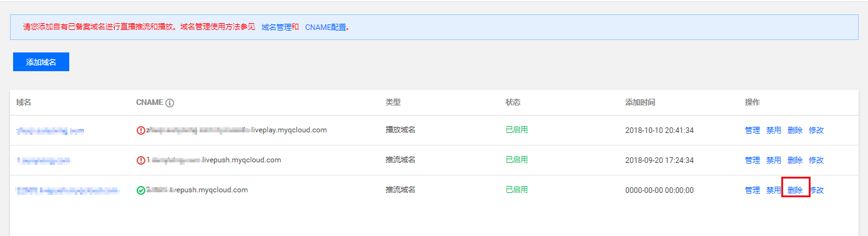This screenshot has width=868, height=236.
Task: Click 删除 highlighted in the red box
Action: [795, 190]
